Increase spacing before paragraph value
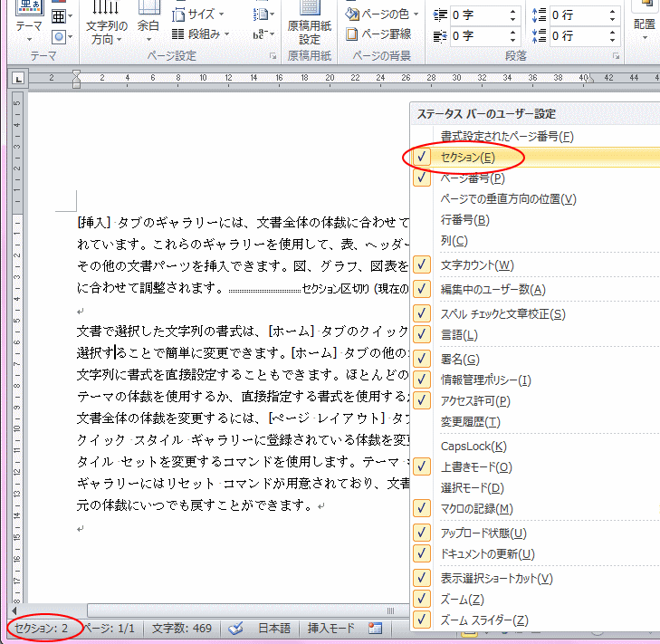 612,11
